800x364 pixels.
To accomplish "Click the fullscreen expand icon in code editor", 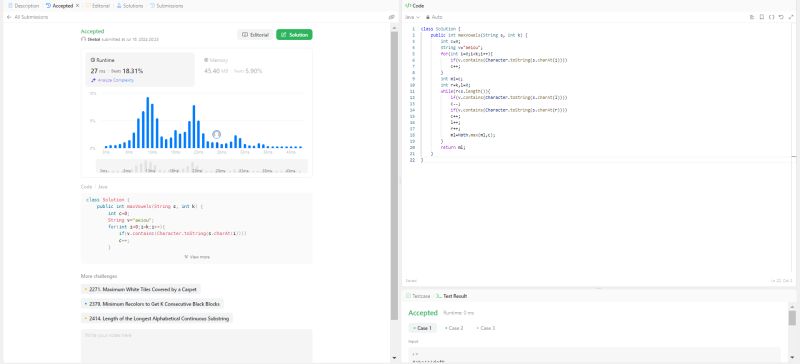I will (x=790, y=17).
